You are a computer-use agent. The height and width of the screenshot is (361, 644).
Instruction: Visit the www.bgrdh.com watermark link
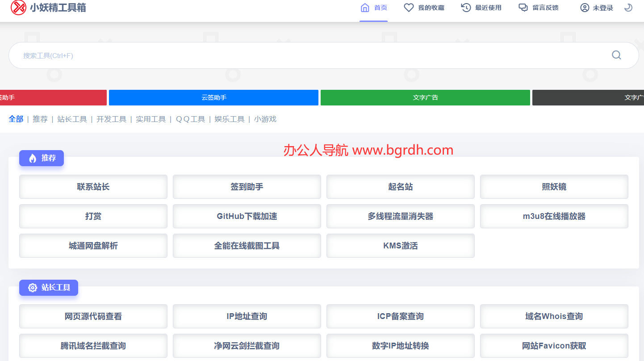pos(402,150)
